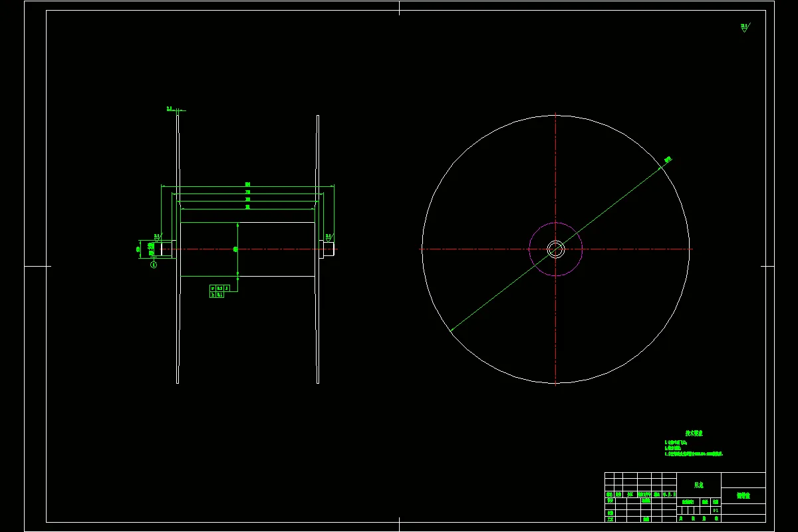
Task: Select the topmost overall length dimension value
Action: 247,184
